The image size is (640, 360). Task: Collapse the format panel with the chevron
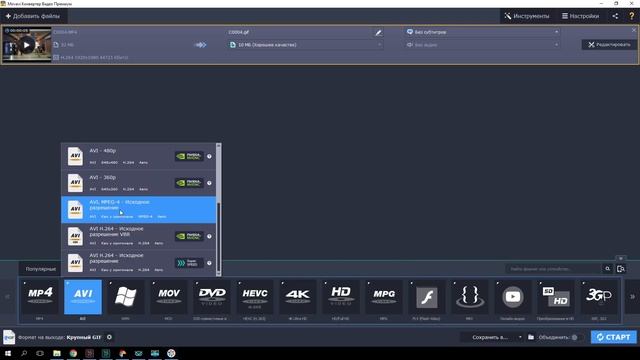(620, 258)
